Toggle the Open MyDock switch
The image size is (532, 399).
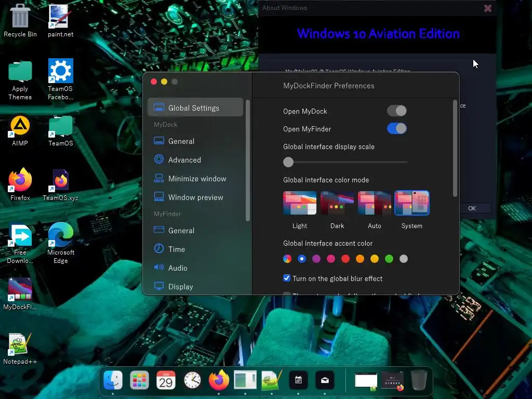(x=396, y=111)
